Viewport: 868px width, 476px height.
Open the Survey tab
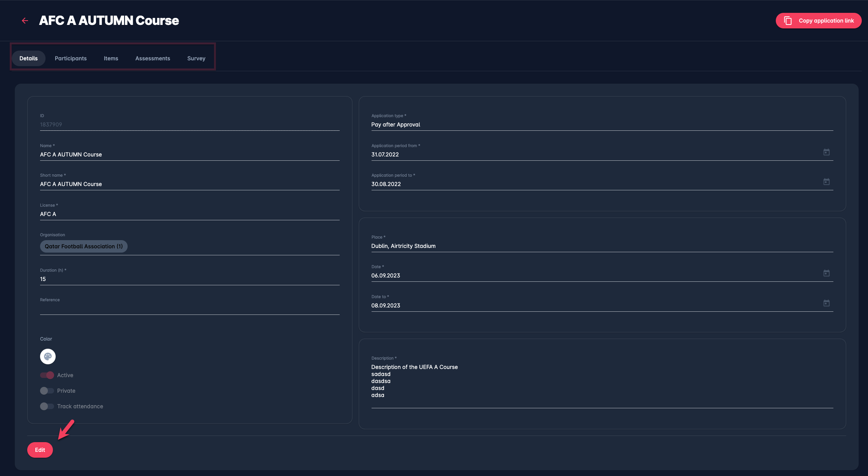196,58
